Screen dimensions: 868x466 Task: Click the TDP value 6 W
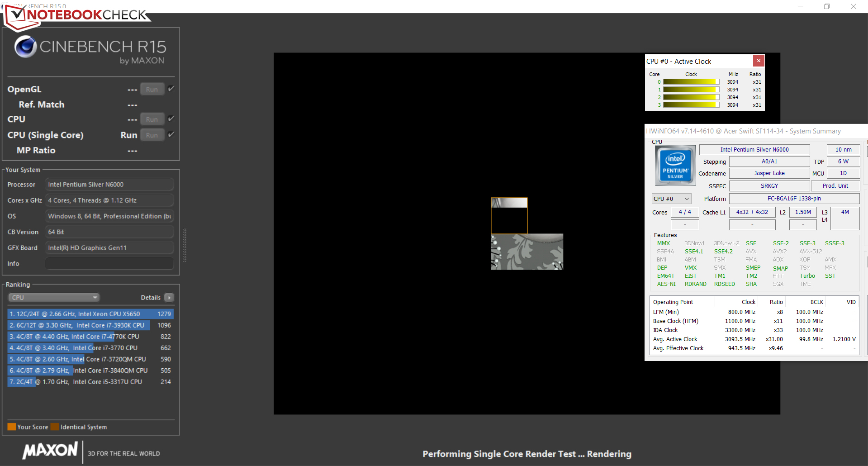[x=843, y=162]
